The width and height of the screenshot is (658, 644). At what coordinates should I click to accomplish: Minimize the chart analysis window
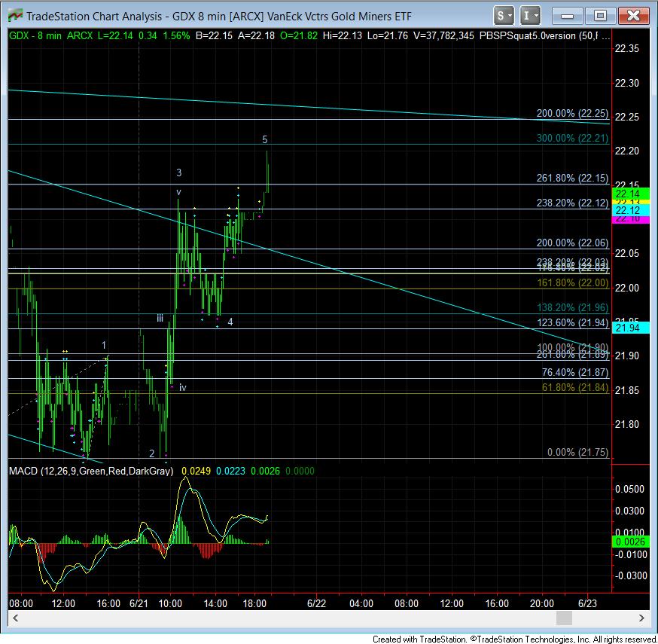(568, 16)
